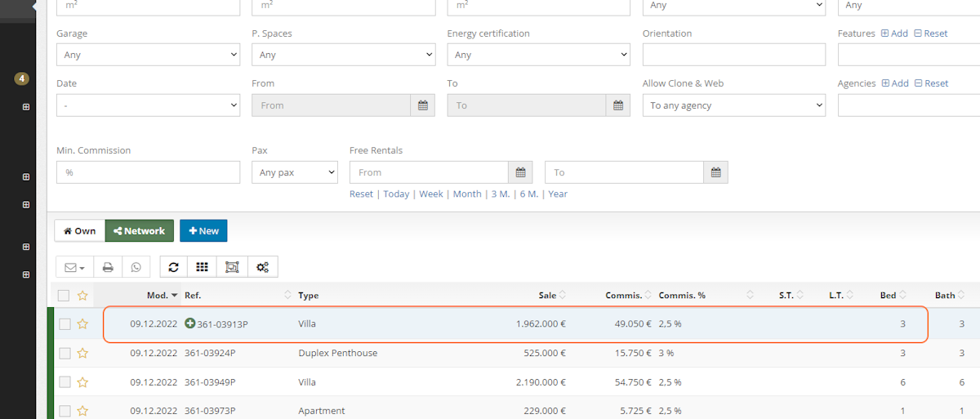The image size is (980, 419).
Task: Refresh the property list
Action: pyautogui.click(x=173, y=267)
